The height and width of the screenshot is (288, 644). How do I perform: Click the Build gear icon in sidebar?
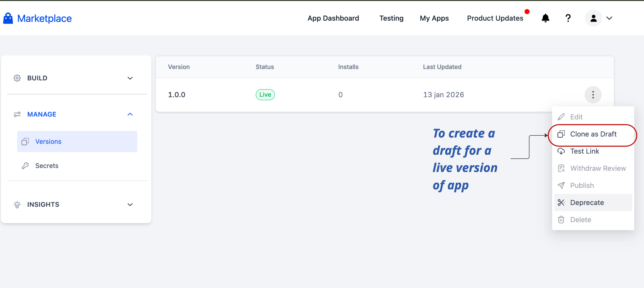click(17, 78)
